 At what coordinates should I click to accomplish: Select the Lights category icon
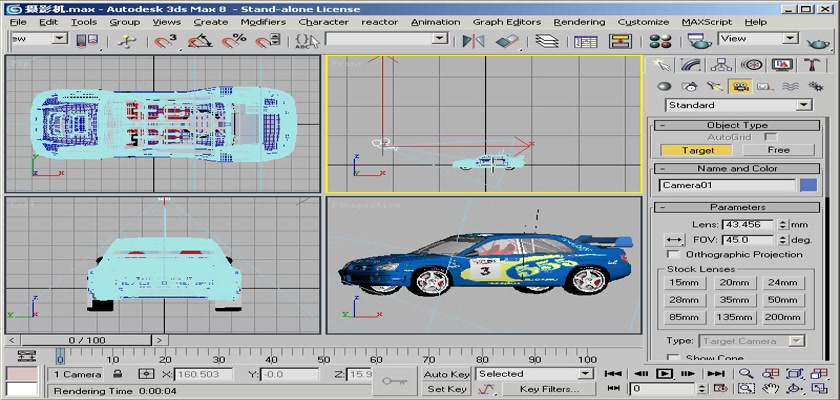tap(715, 86)
